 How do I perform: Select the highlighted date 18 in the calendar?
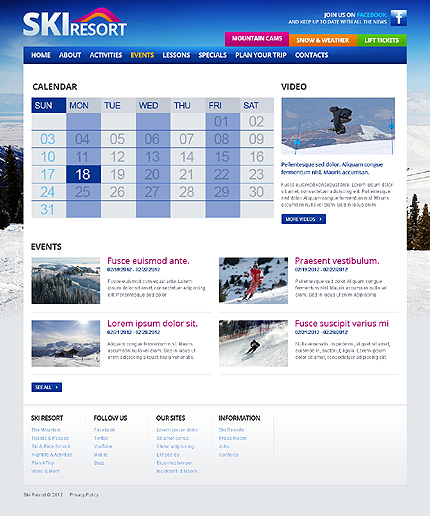tap(83, 174)
